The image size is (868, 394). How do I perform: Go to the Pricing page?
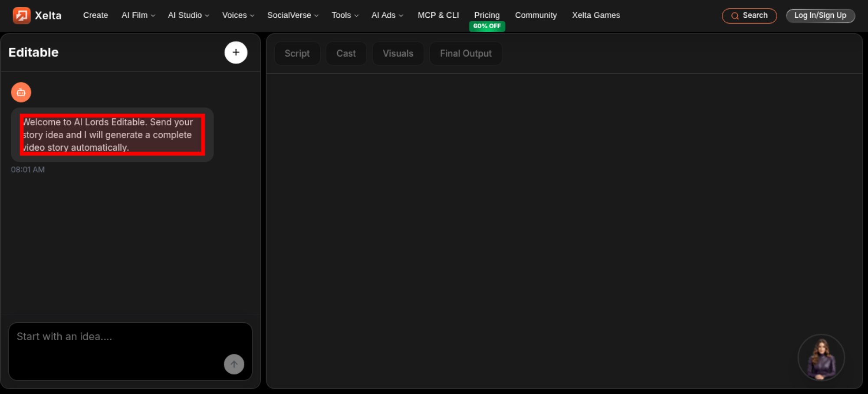click(487, 15)
